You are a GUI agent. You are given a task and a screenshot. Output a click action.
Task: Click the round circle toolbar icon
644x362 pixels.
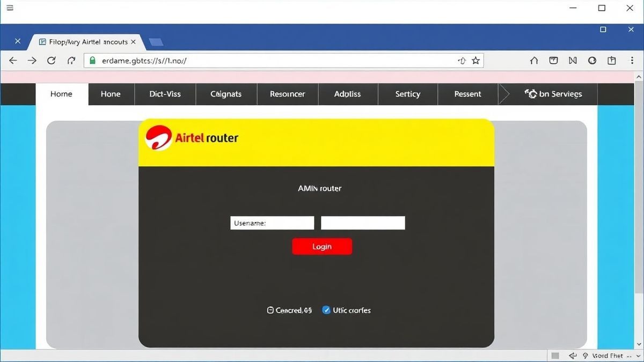[592, 61]
